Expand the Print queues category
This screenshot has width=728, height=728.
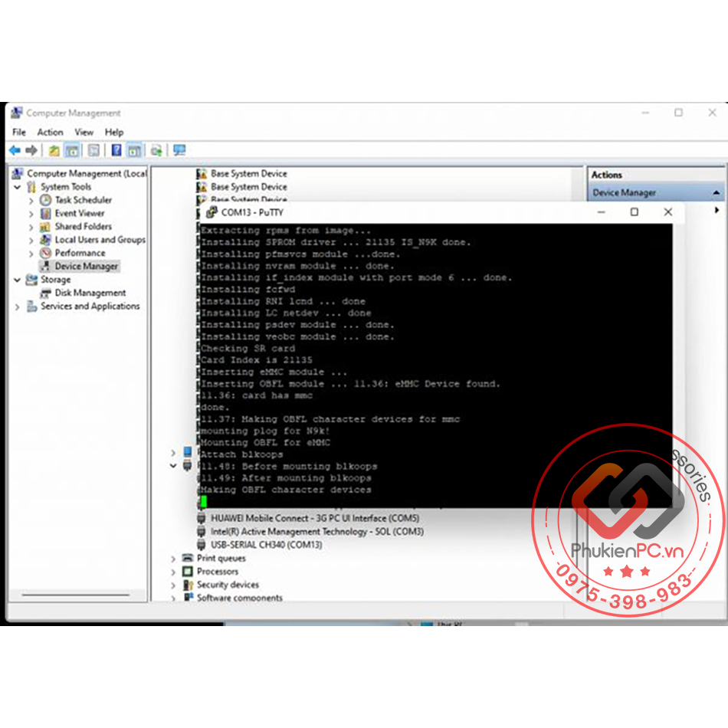173,559
